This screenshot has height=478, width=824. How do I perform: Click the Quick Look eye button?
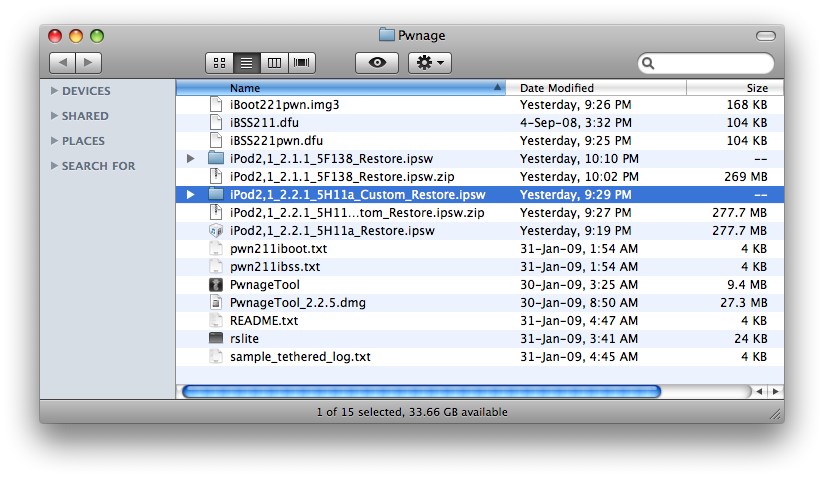[376, 63]
